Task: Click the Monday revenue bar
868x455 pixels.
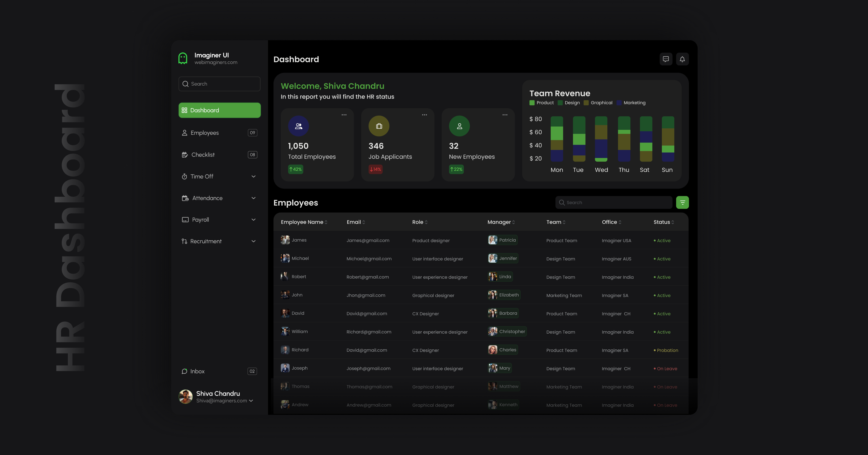Action: [557, 139]
